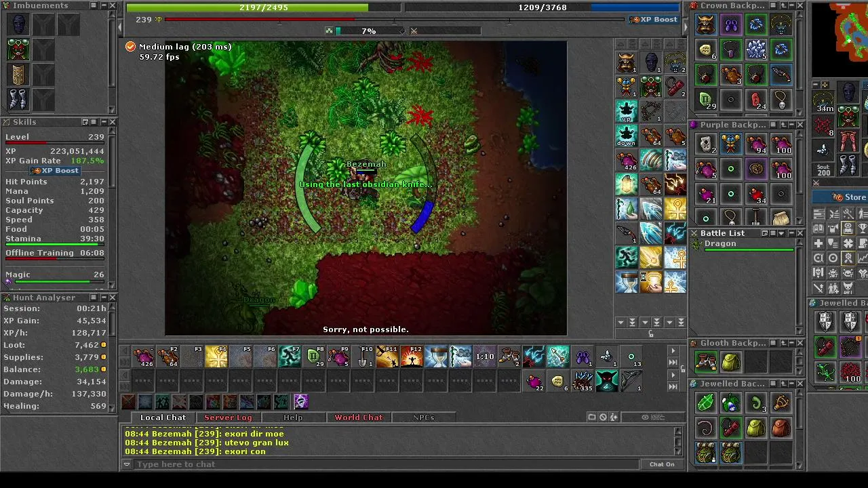The image size is (868, 488).
Task: Select Dragon in the Battle List
Action: coord(743,245)
